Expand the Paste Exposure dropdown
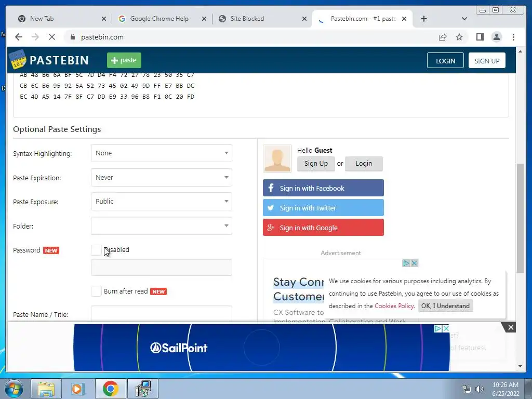The width and height of the screenshot is (532, 399). [161, 202]
